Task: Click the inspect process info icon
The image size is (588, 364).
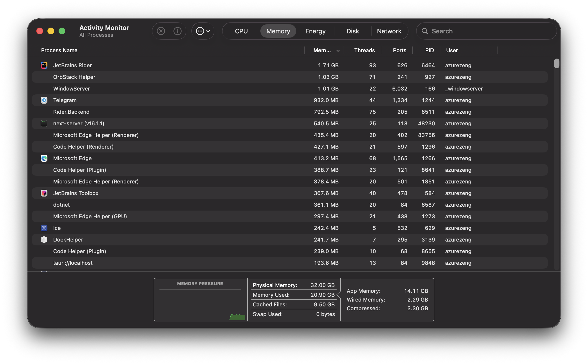Action: click(177, 31)
